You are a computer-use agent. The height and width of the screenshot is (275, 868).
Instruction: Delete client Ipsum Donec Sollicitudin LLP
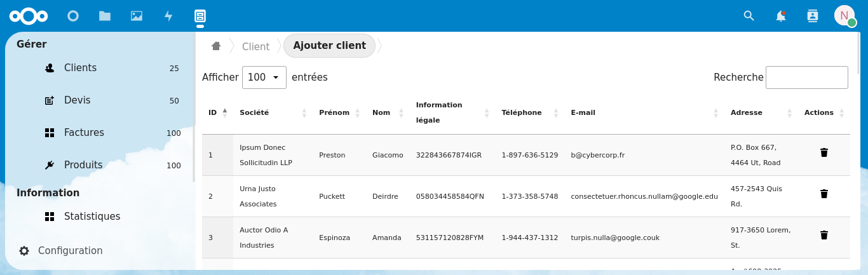[x=824, y=152]
